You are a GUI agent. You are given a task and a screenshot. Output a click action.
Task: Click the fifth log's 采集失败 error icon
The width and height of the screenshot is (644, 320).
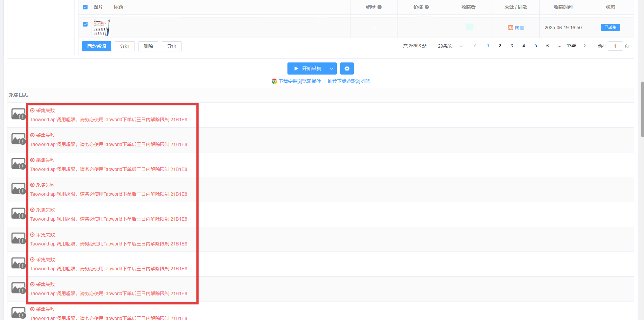point(33,210)
